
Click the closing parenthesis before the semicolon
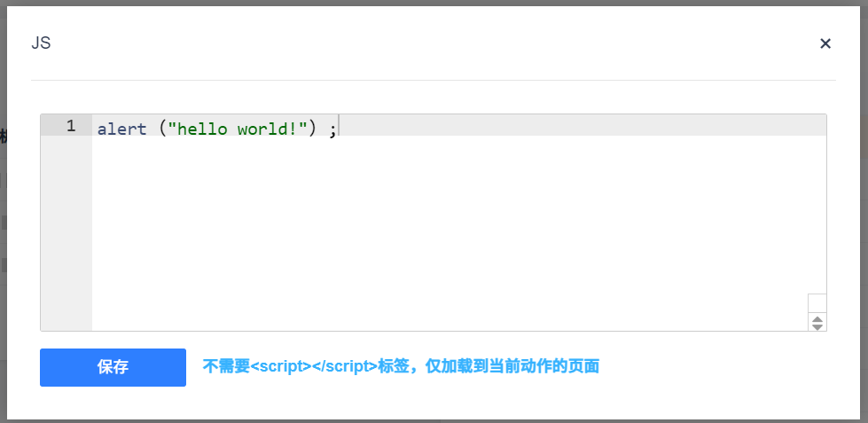[312, 129]
